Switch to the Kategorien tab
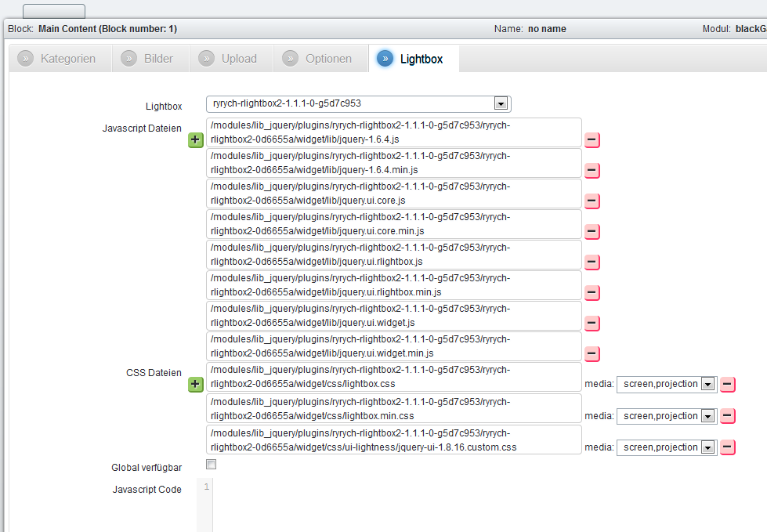Screen dimensions: 767x532 point(58,59)
